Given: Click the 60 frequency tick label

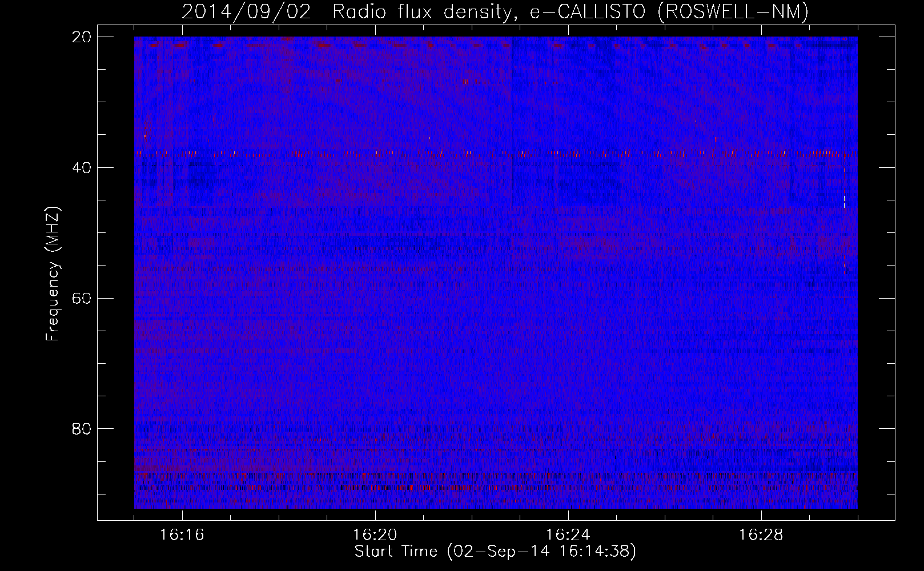Looking at the screenshot, I should pyautogui.click(x=82, y=298).
